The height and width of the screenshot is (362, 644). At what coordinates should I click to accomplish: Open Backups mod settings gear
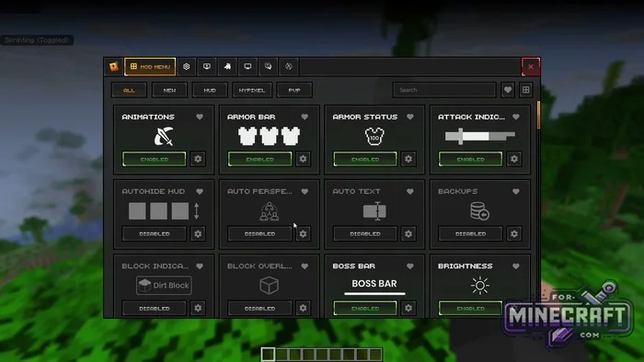[513, 233]
